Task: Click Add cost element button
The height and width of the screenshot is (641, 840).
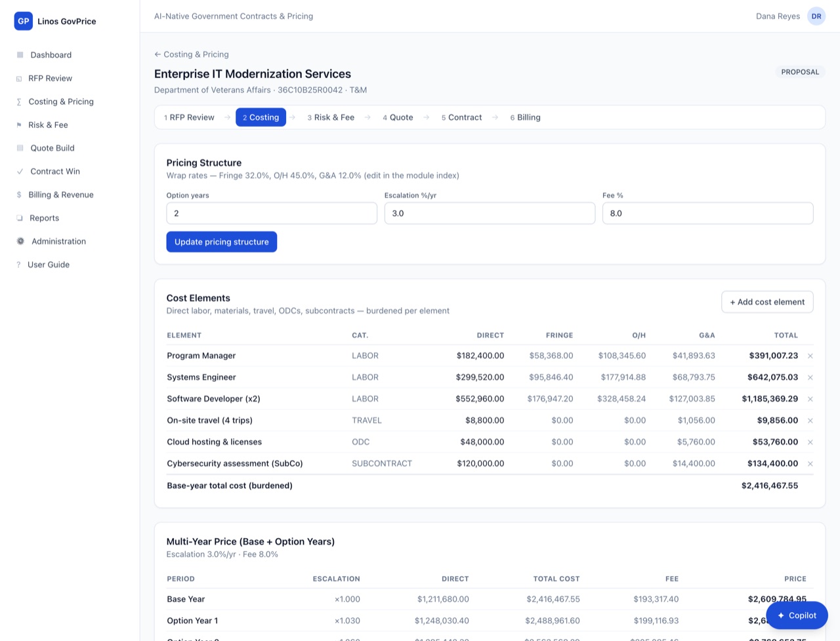Action: (x=767, y=302)
